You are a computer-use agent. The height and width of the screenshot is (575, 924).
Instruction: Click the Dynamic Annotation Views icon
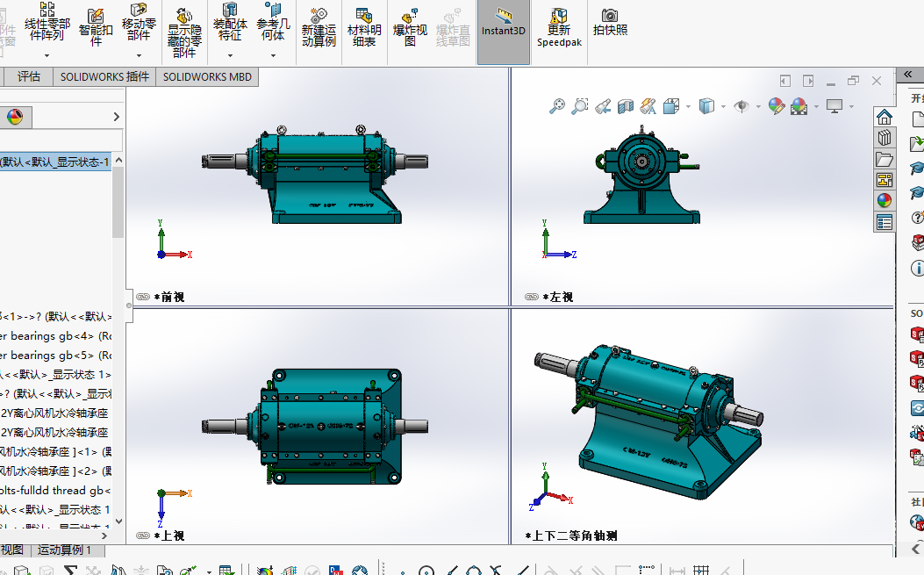coord(648,106)
